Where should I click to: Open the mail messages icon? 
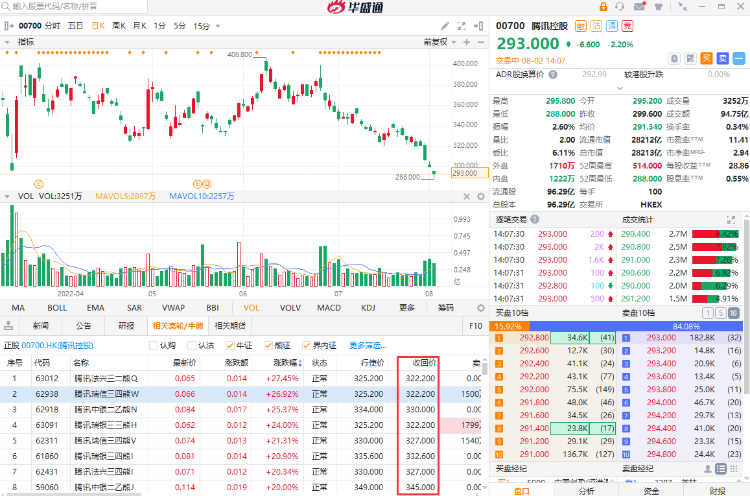pyautogui.click(x=640, y=6)
